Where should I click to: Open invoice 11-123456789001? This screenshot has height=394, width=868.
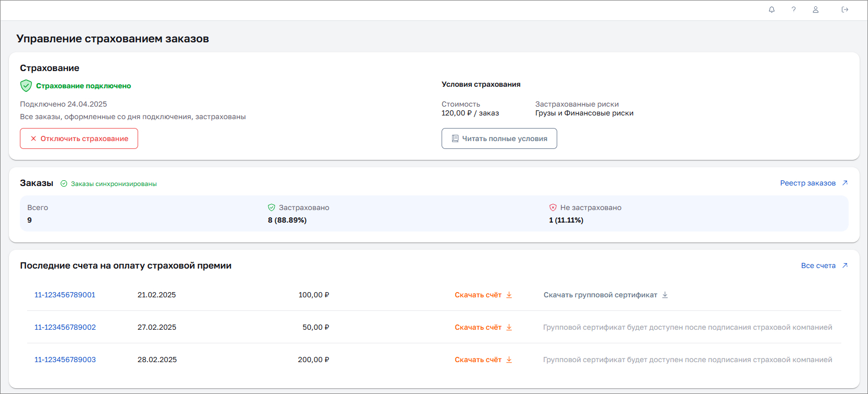coord(65,295)
